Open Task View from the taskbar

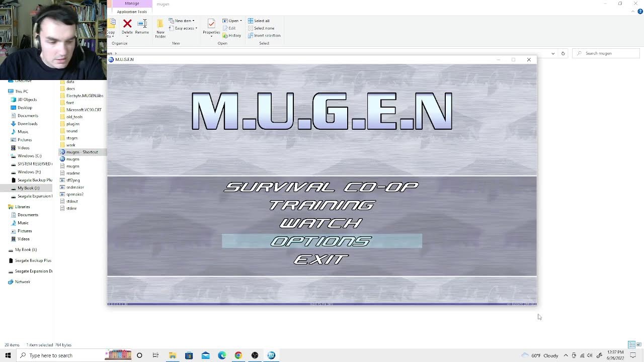(155, 355)
